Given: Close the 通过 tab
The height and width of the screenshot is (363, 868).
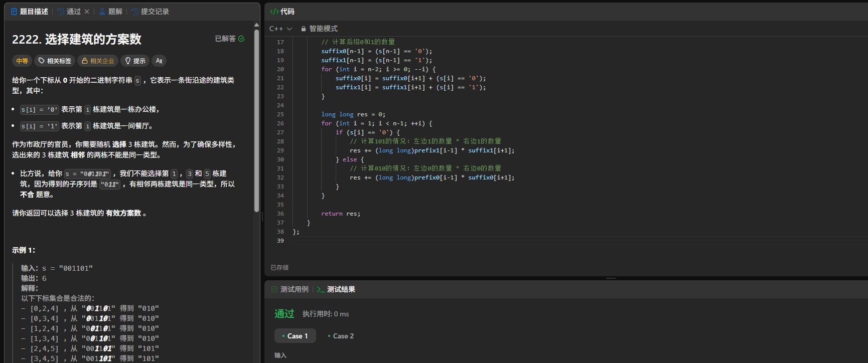Looking at the screenshot, I should click(x=87, y=12).
